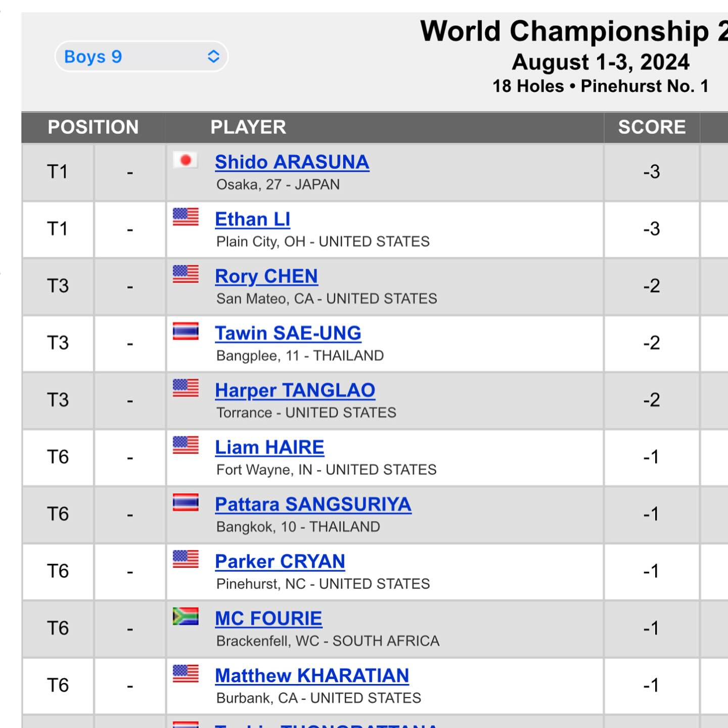Open the Boys 9 division dropdown
The height and width of the screenshot is (728, 728).
(141, 57)
